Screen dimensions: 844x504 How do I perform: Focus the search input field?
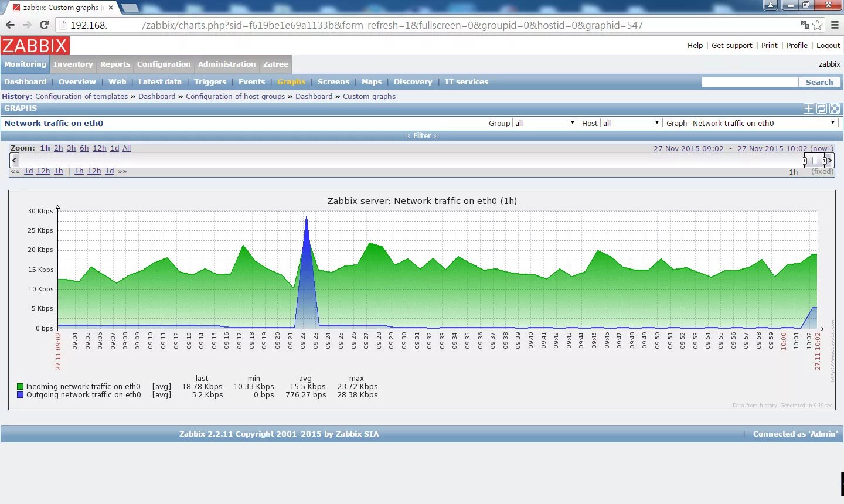tap(750, 83)
